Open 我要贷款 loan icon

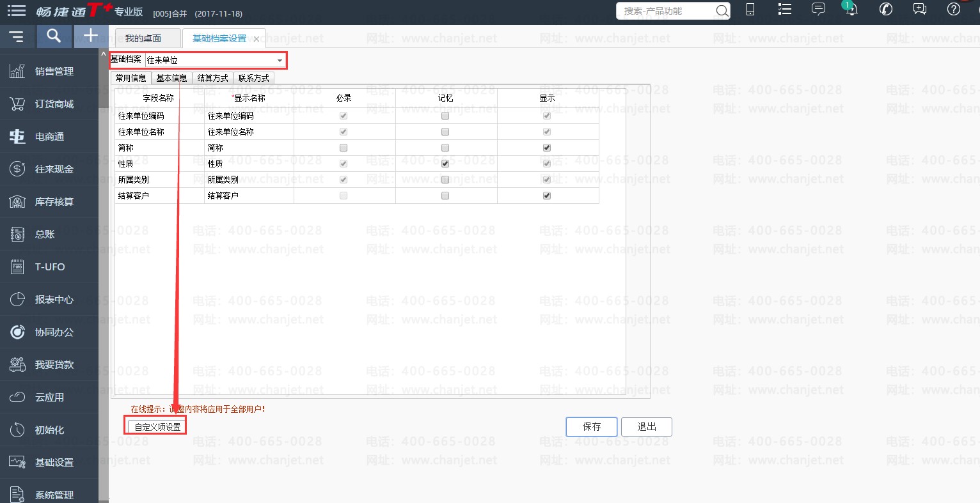coord(17,364)
